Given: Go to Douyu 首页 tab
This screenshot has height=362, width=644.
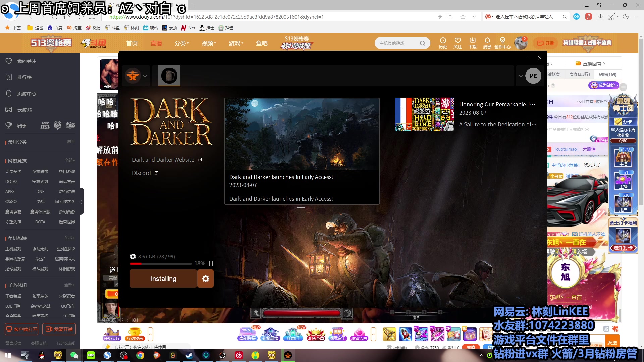Looking at the screenshot, I should coord(132,43).
